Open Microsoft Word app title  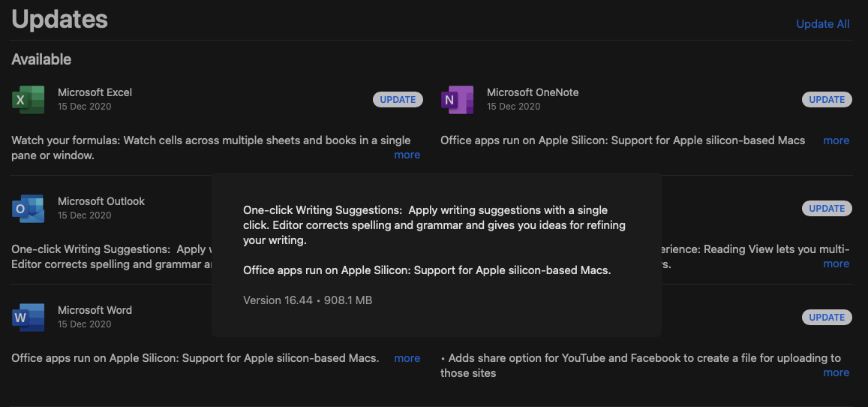pyautogui.click(x=95, y=310)
